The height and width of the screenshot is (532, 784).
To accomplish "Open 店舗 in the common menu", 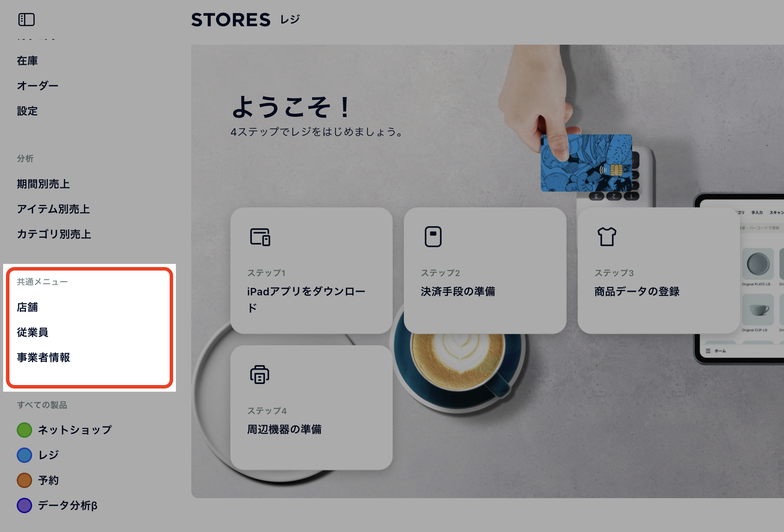I will (x=28, y=307).
